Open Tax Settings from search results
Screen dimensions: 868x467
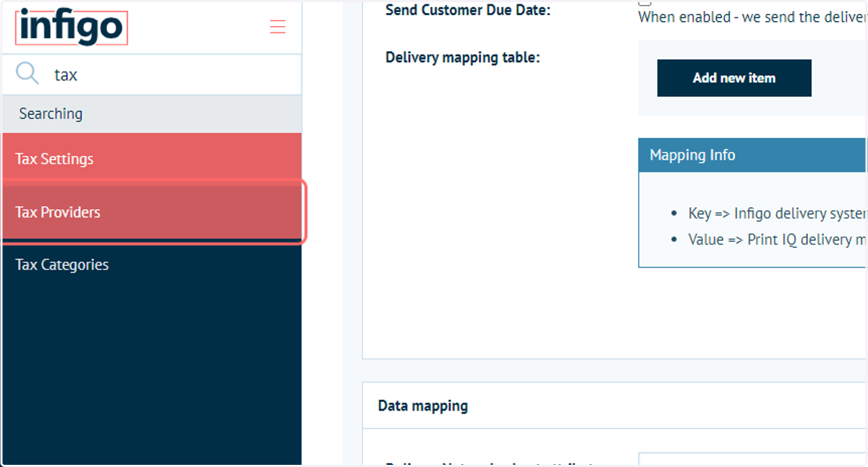coord(152,159)
